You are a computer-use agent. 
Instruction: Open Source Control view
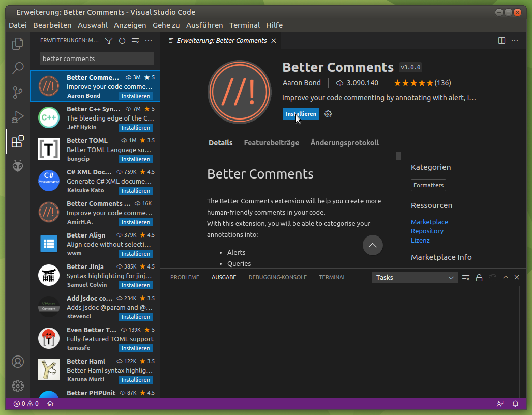(x=18, y=92)
